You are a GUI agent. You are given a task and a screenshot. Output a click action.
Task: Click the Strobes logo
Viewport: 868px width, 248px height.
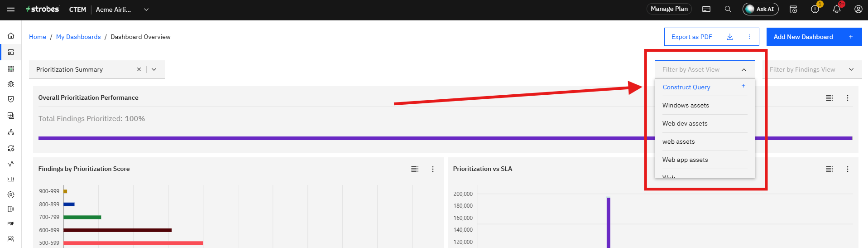pos(43,9)
